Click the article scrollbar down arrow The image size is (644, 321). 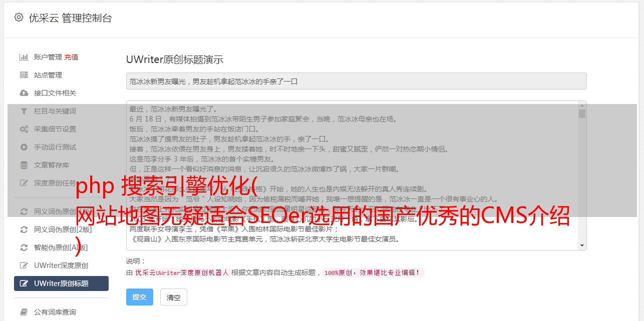[582, 245]
